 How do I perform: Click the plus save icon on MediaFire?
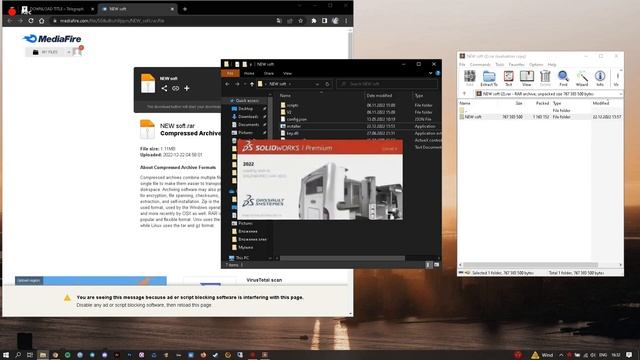pos(187,88)
